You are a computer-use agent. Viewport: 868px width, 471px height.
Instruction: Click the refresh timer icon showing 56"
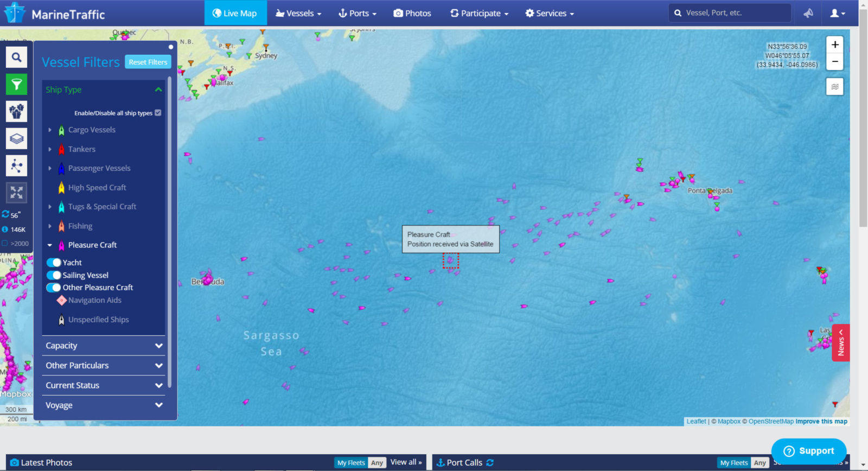point(5,214)
